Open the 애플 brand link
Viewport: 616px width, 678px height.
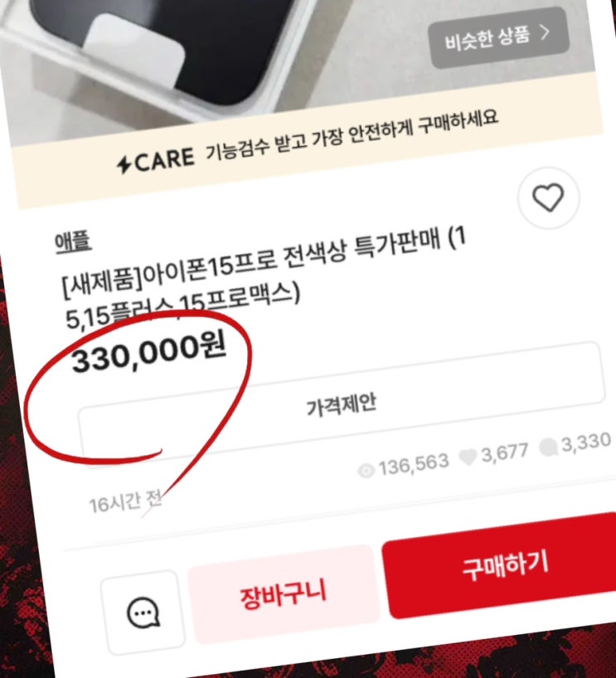point(73,243)
